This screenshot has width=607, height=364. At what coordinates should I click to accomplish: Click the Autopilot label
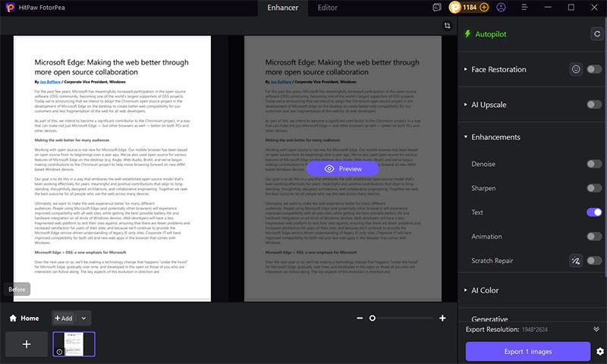[490, 34]
